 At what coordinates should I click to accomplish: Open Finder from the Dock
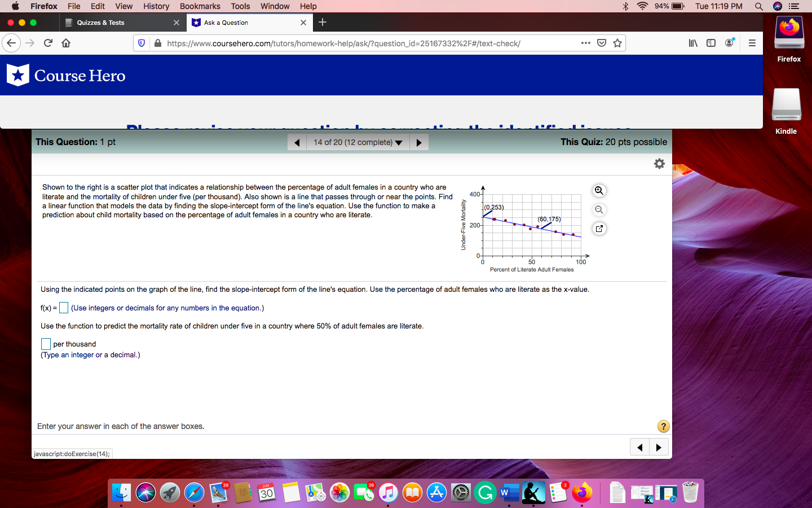point(121,493)
